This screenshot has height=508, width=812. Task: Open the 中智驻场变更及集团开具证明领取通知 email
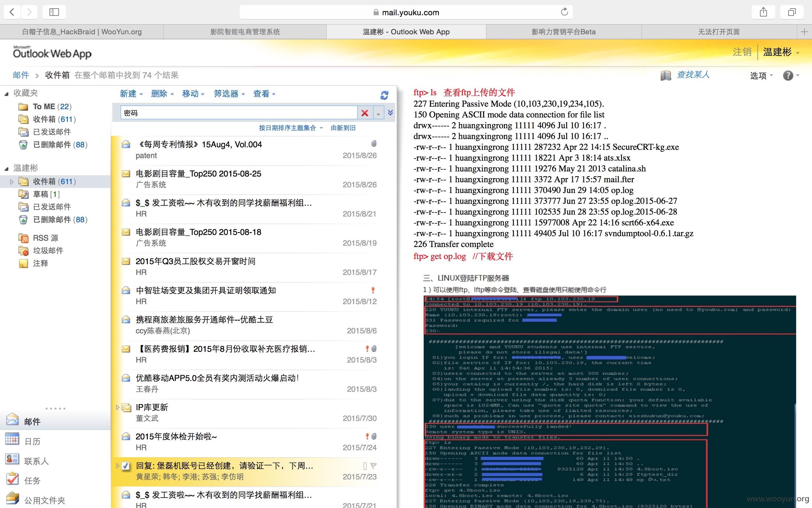pos(249,296)
